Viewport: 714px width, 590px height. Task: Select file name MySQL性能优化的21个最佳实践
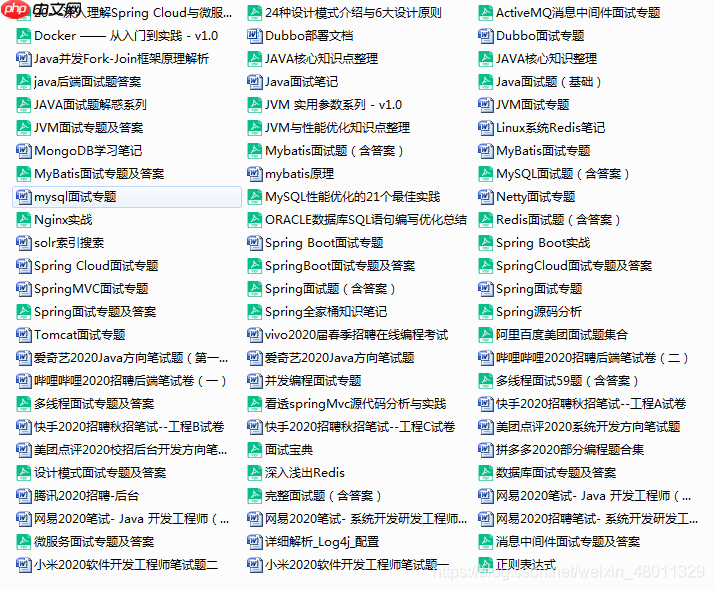tap(352, 197)
